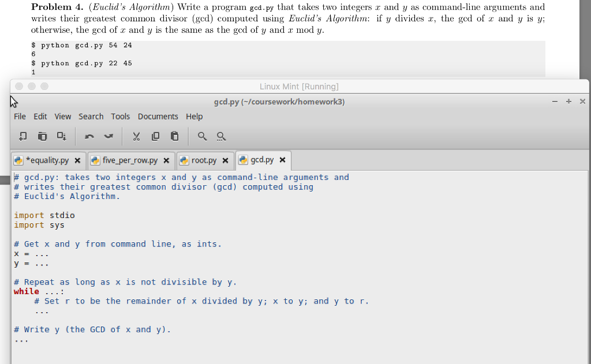
Task: Click the Linux Mint VM zoom button
Action: [x=44, y=87]
